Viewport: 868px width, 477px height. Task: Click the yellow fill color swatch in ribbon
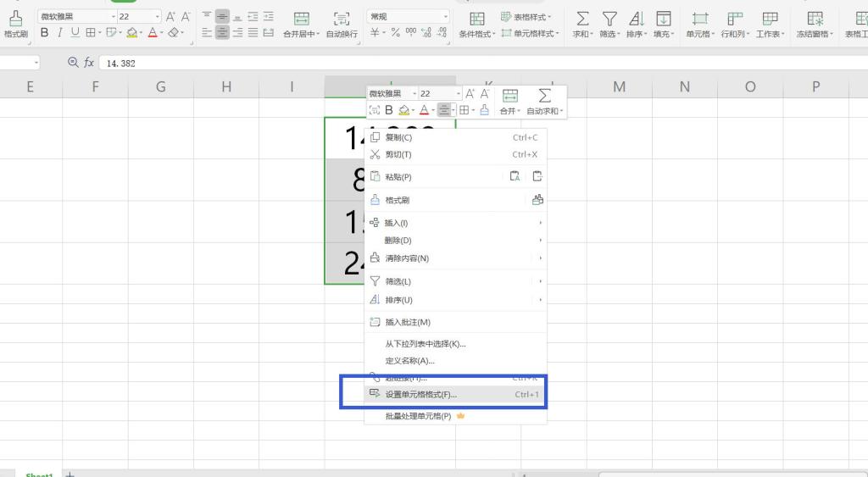tap(132, 32)
